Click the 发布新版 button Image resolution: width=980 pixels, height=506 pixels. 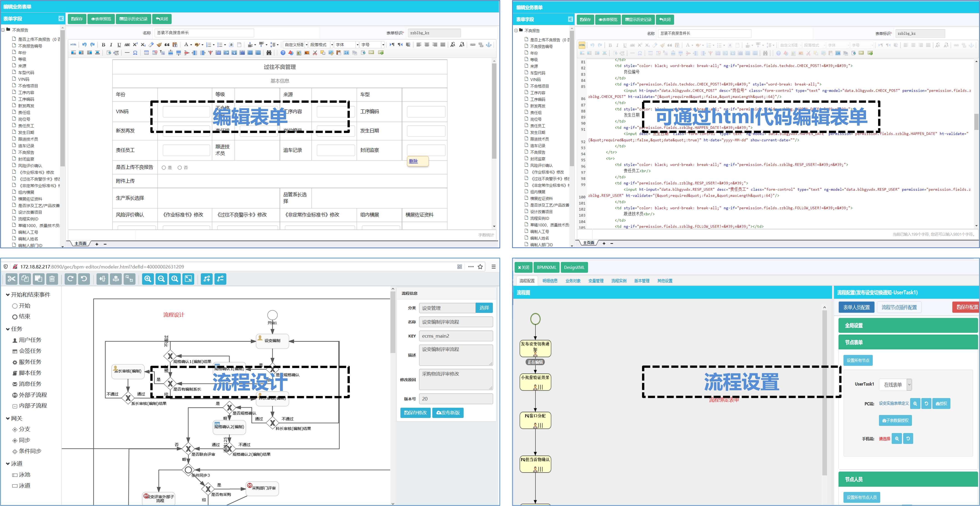(448, 413)
